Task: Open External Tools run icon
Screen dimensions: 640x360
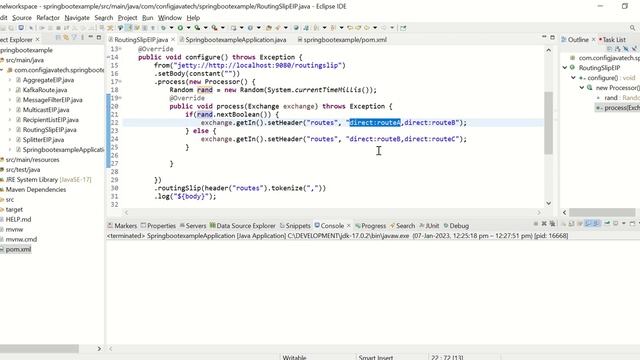Action: pos(214,28)
